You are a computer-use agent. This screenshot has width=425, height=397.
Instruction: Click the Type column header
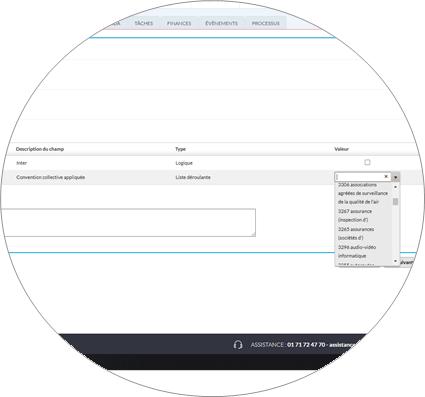pyautogui.click(x=180, y=149)
